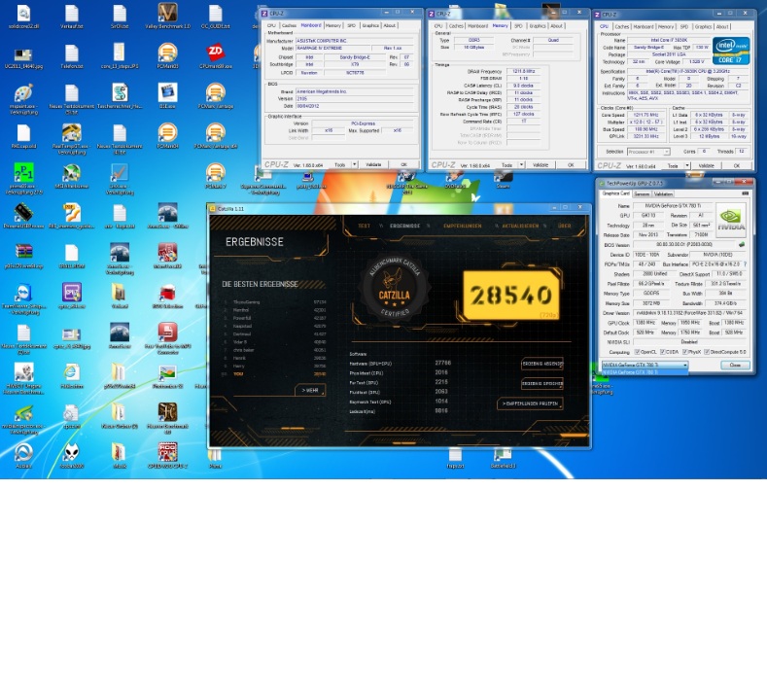The height and width of the screenshot is (700, 767).
Task: Open the TeamViewer setup shortcut
Action: [23, 298]
